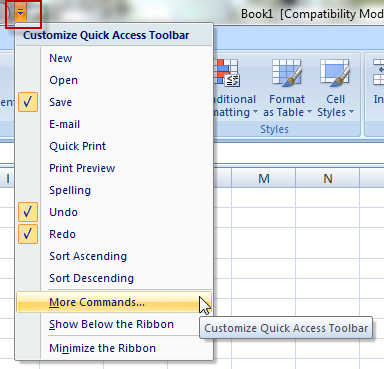Enable the Print Preview command

click(x=114, y=168)
